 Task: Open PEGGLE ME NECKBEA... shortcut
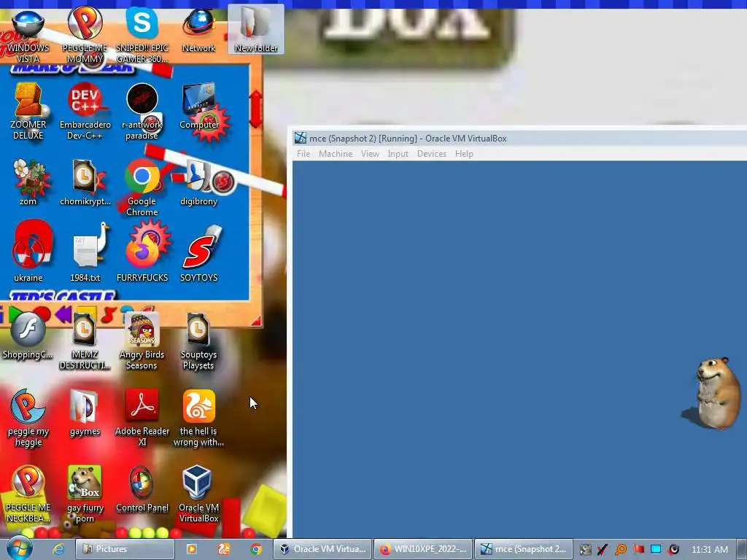click(x=28, y=494)
